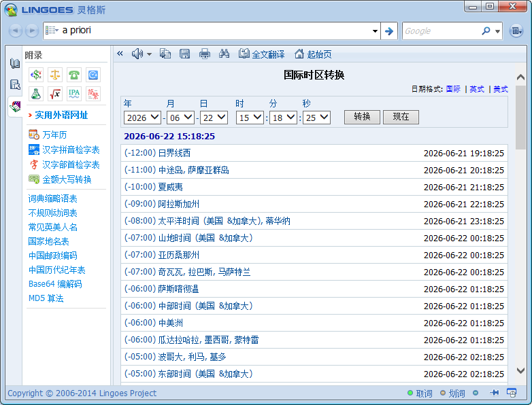Expand the lookup word history dropdown

coord(375,31)
